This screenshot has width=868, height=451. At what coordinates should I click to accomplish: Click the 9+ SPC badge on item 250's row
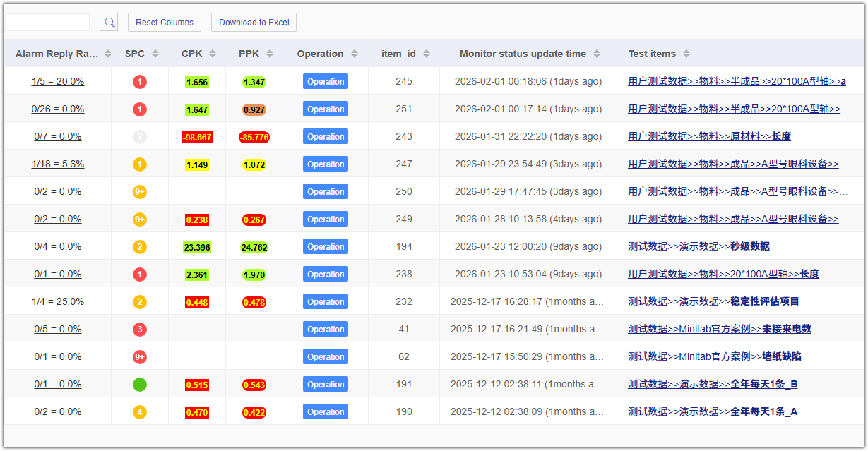[x=139, y=191]
